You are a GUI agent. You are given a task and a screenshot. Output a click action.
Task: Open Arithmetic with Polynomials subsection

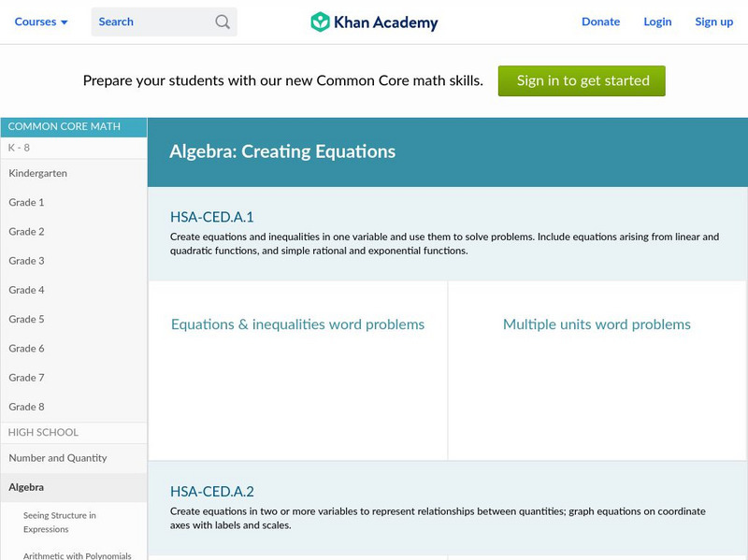pos(78,555)
